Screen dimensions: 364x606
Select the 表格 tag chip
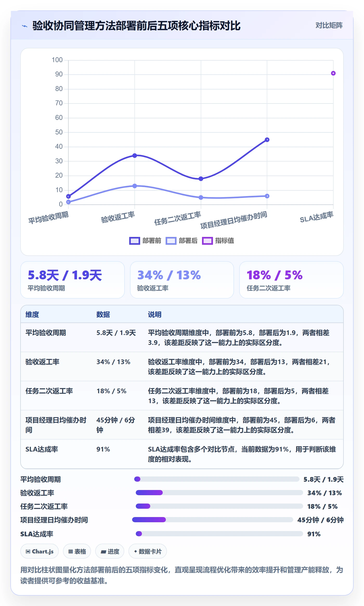tap(77, 551)
